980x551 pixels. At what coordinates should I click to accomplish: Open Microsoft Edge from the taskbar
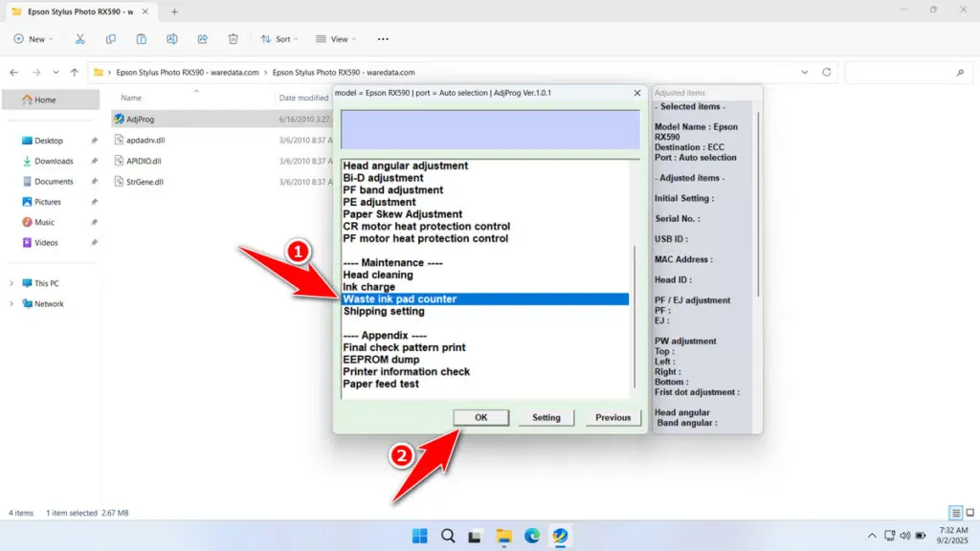[532, 536]
